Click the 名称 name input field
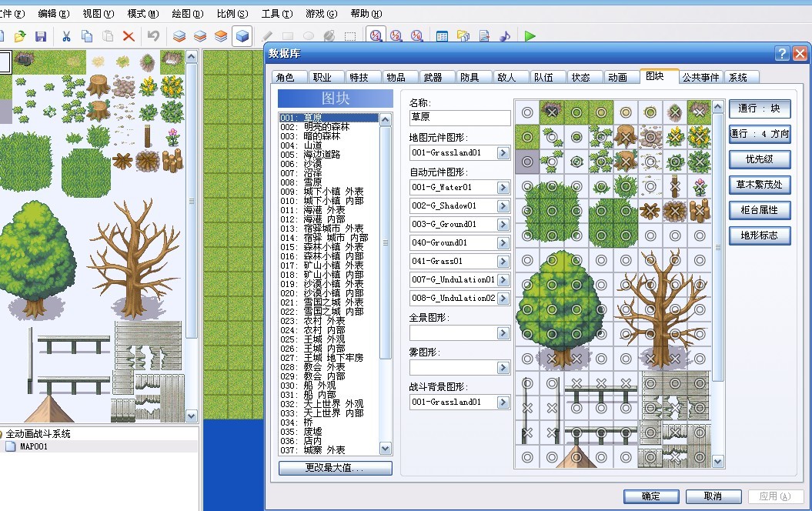Image resolution: width=812 pixels, height=511 pixels. click(459, 118)
